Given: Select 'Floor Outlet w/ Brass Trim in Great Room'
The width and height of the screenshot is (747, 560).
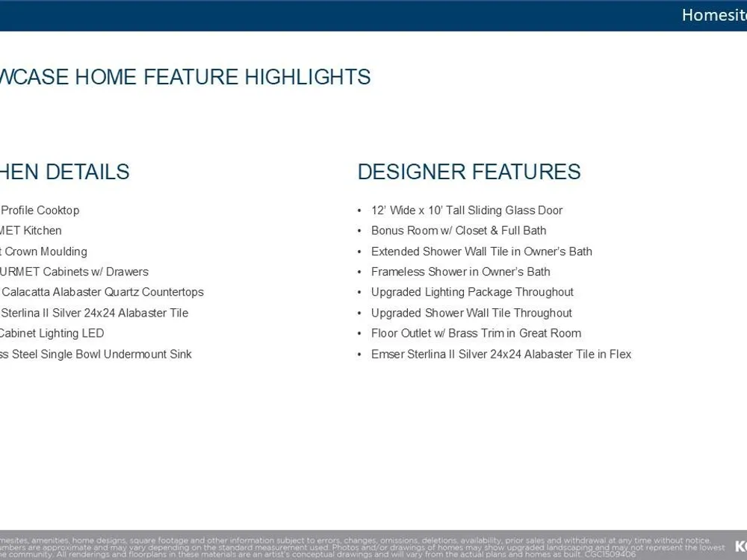Looking at the screenshot, I should click(476, 333).
